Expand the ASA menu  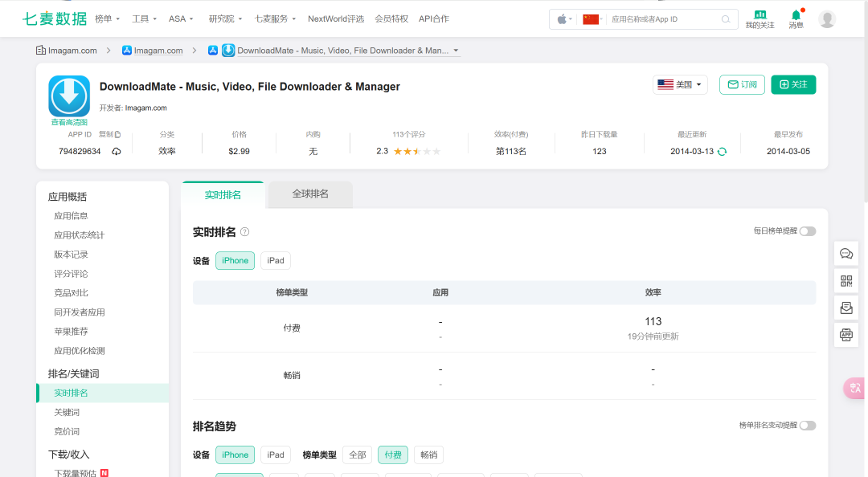tap(181, 18)
